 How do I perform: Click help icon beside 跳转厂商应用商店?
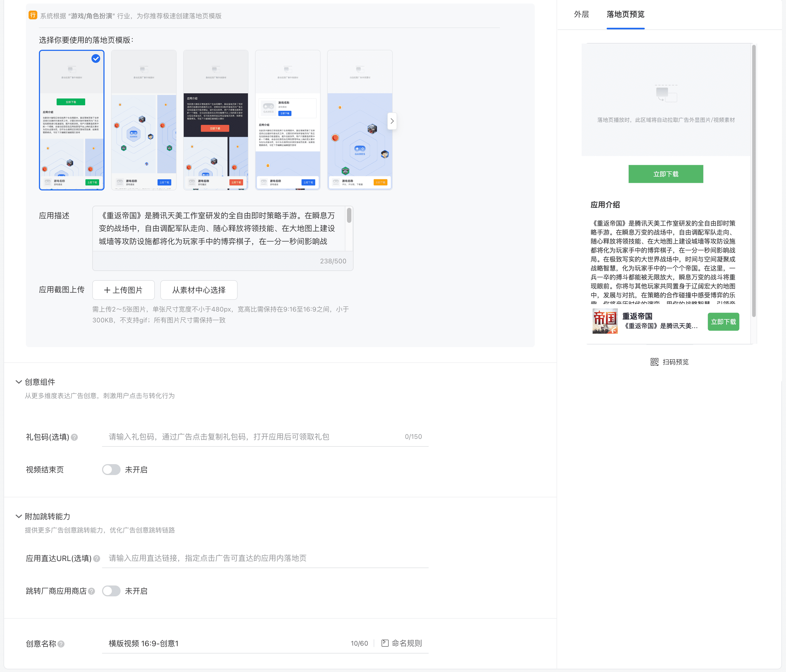92,591
